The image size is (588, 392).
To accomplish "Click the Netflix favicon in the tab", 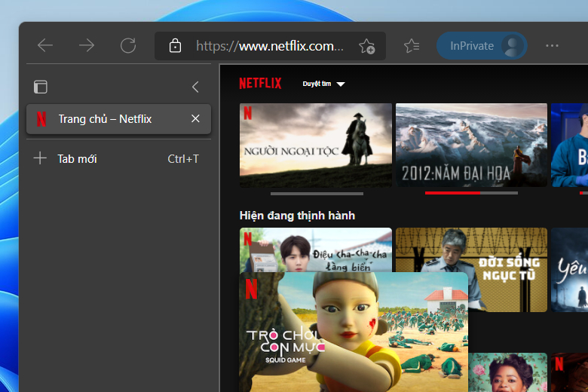I will point(41,119).
